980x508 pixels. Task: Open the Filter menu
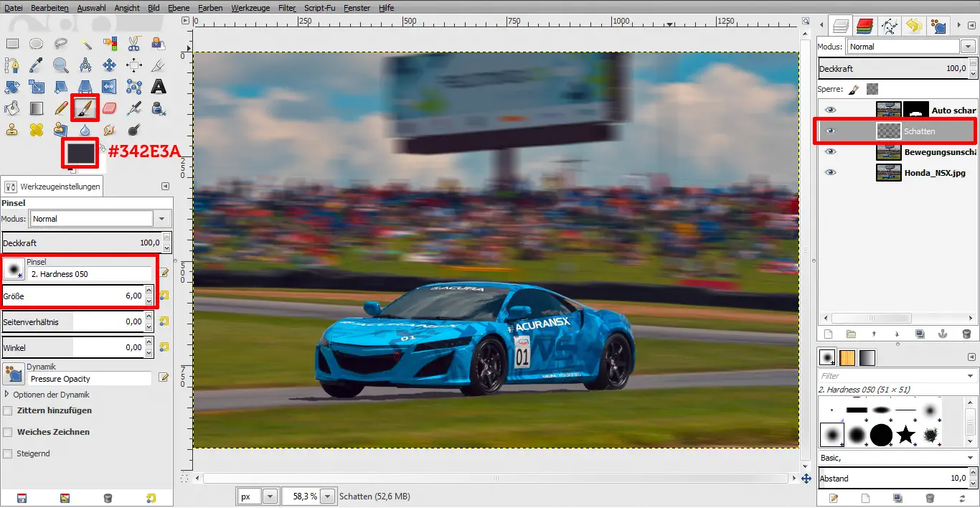pyautogui.click(x=287, y=8)
